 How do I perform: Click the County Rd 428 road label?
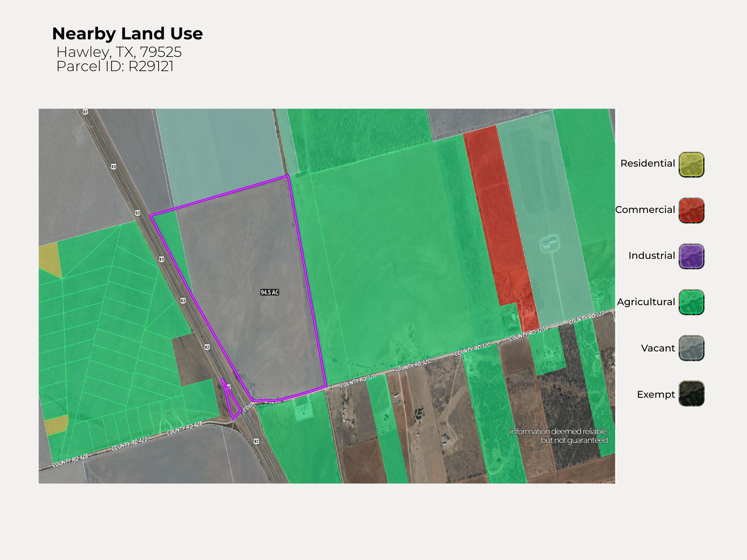129,444
